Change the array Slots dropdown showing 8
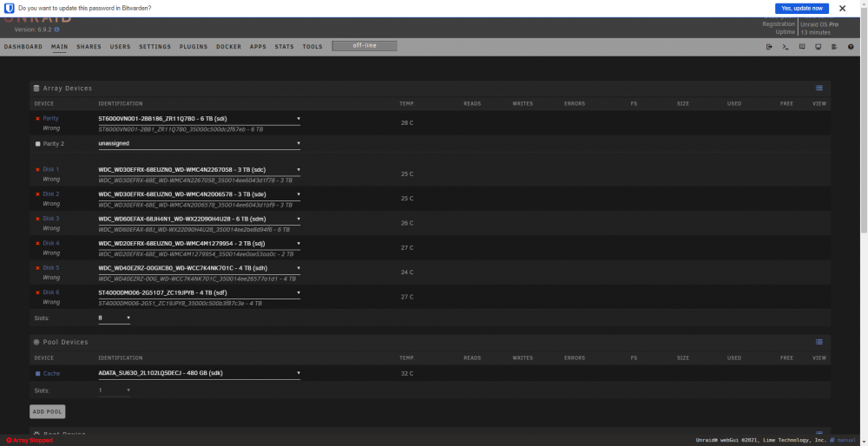The width and height of the screenshot is (868, 446). (114, 318)
